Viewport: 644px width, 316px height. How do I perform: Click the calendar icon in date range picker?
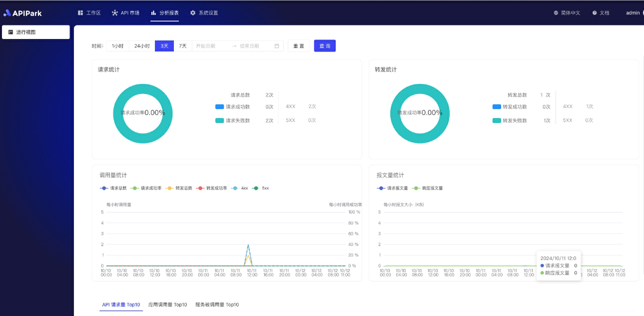277,46
